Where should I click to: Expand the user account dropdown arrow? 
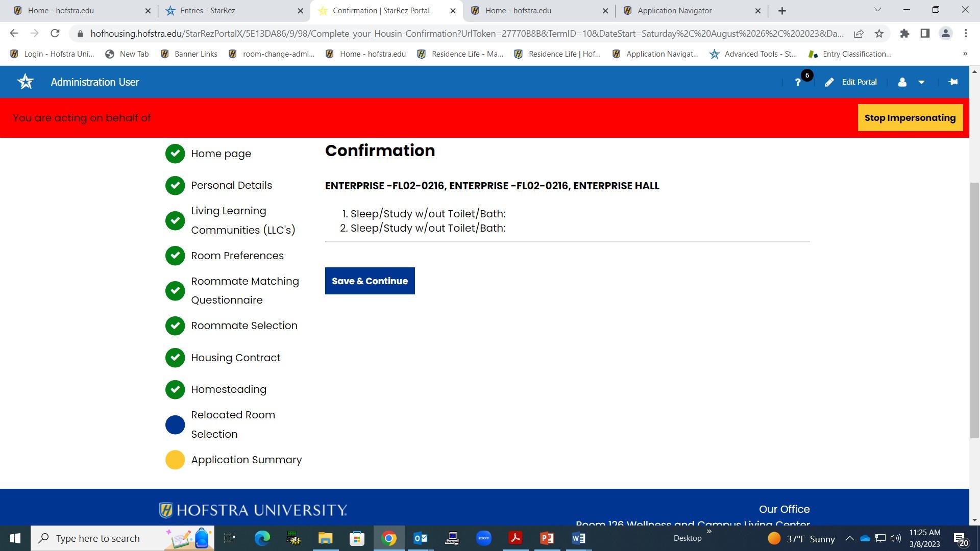921,82
